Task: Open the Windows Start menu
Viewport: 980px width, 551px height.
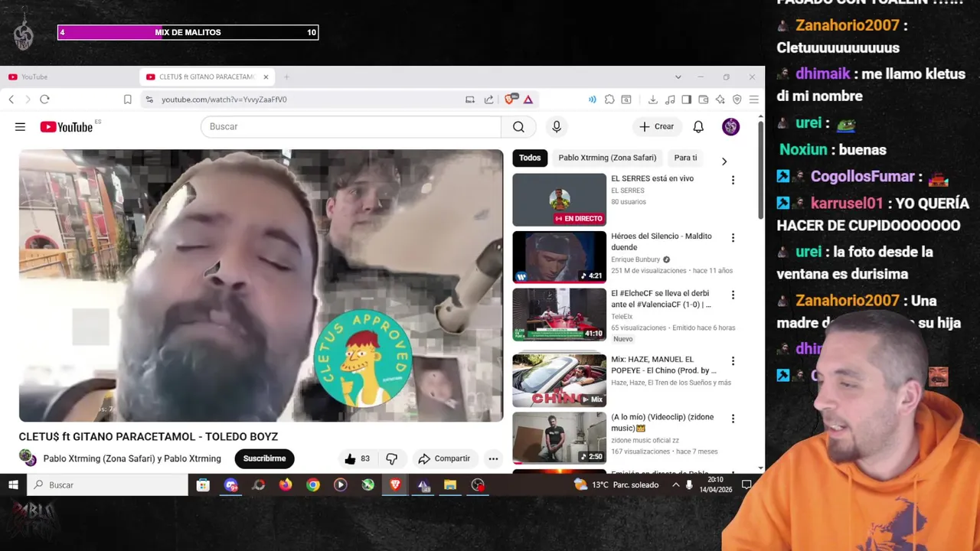Action: (13, 484)
